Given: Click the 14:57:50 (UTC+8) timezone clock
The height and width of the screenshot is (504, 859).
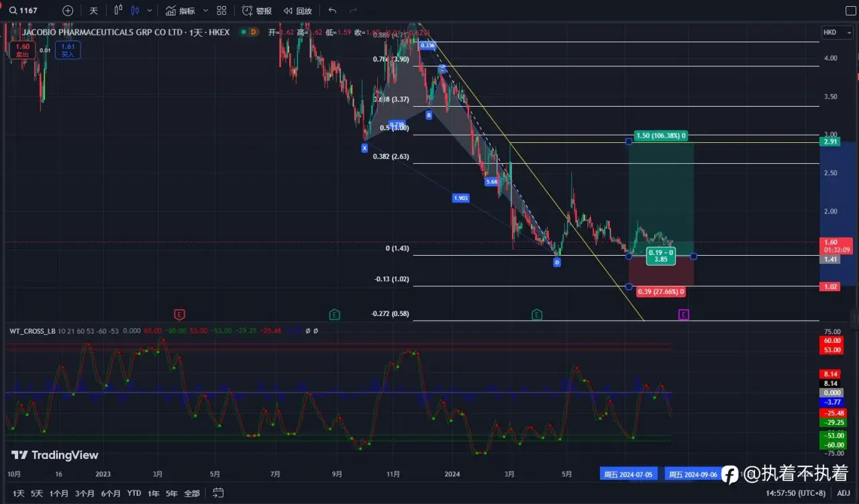Looking at the screenshot, I should pyautogui.click(x=797, y=493).
